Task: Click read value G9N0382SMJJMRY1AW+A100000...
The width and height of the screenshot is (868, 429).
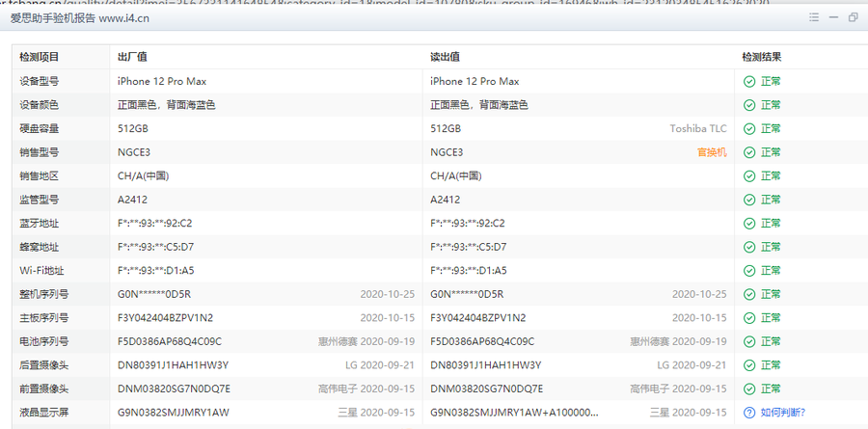Action: 514,413
